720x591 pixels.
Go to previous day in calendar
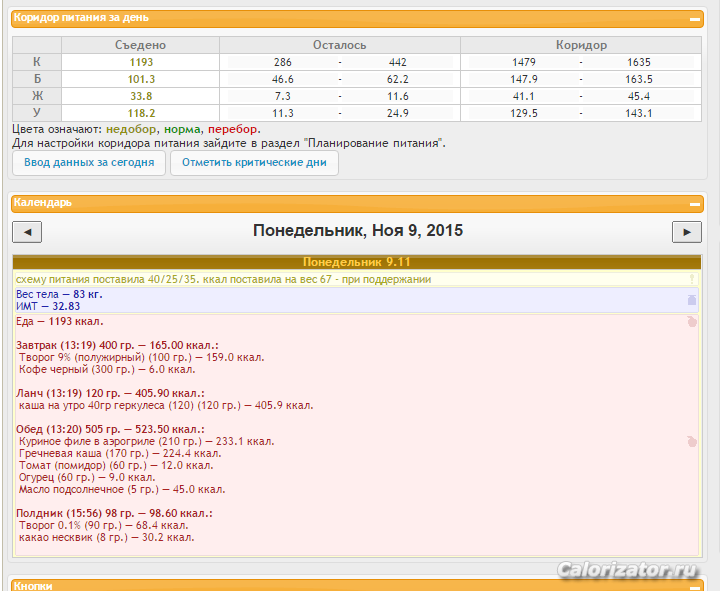pyautogui.click(x=27, y=232)
